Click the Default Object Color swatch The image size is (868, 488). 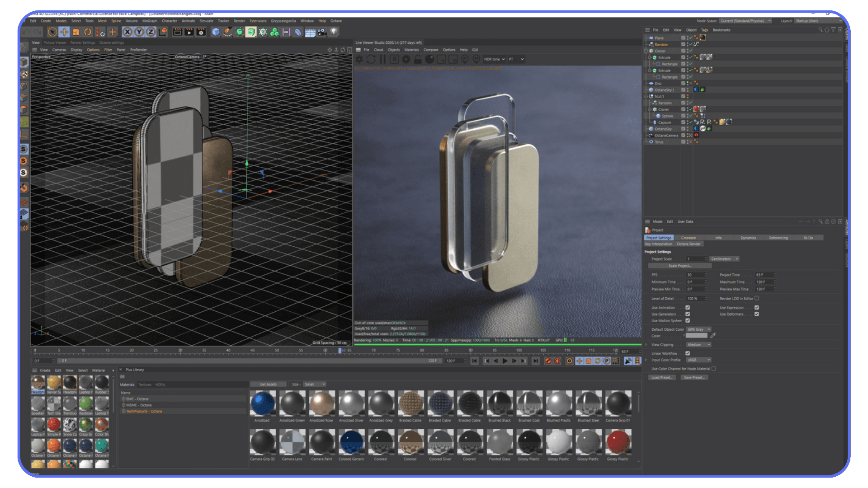pyautogui.click(x=698, y=329)
